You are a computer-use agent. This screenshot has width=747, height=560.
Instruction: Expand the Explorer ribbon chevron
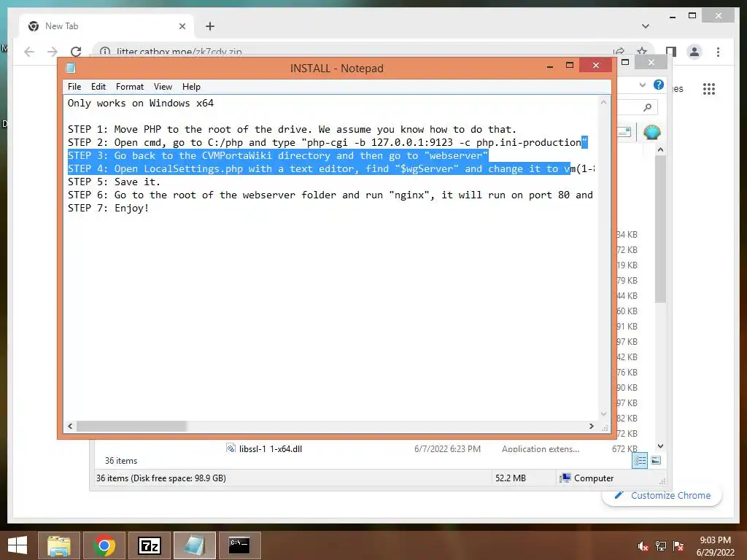(642, 85)
